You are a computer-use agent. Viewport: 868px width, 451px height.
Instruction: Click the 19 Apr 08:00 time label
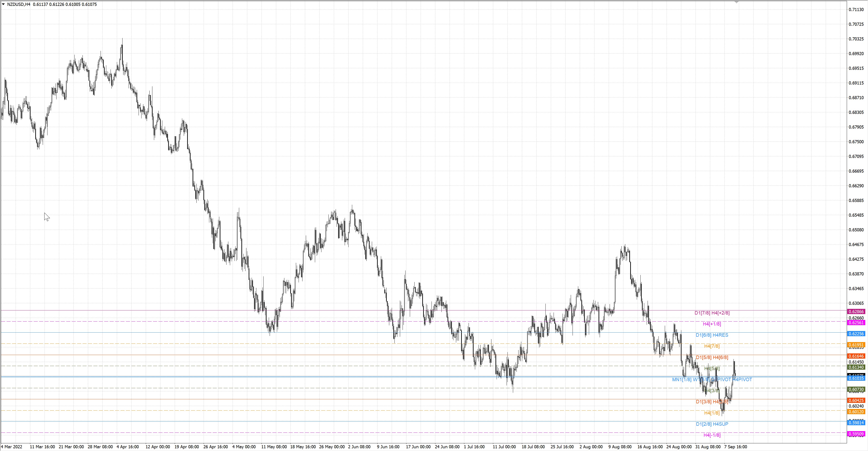coord(187,447)
